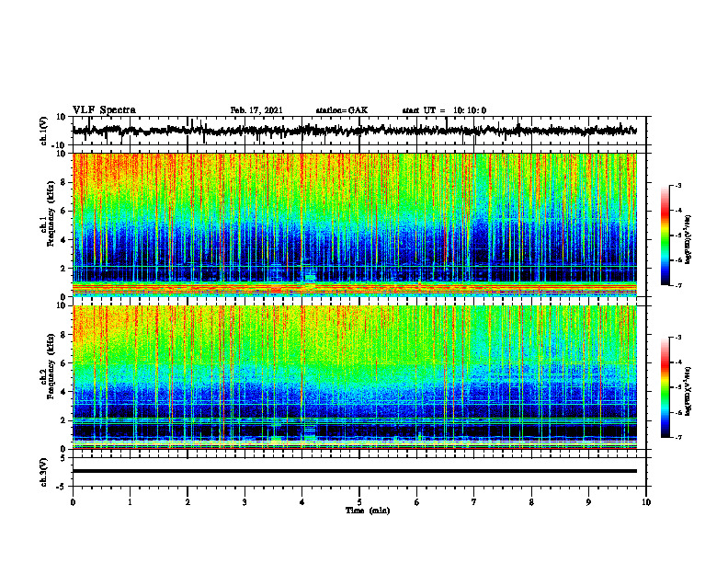Click time axis tick label "10"
Image resolution: width=728 pixels, height=563 pixels.
pyautogui.click(x=646, y=502)
